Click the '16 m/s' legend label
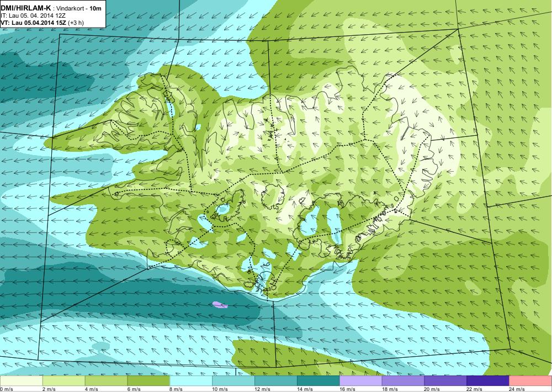552x392 pixels. (347, 389)
